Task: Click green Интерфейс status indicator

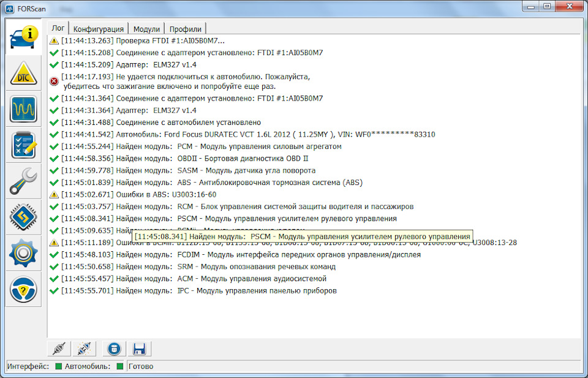Action: (59, 366)
